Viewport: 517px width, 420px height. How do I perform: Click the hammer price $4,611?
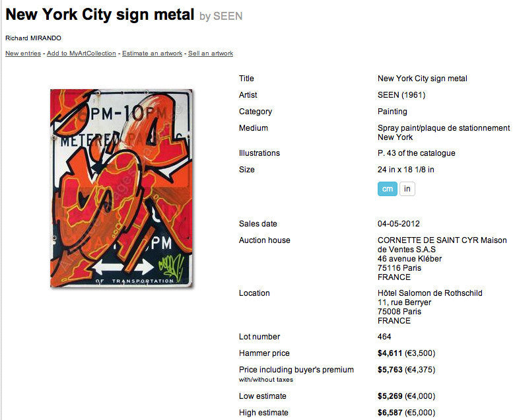tap(390, 353)
